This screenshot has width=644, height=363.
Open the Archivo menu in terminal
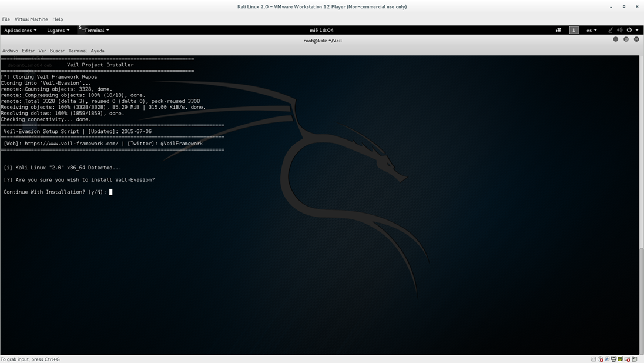coord(10,51)
